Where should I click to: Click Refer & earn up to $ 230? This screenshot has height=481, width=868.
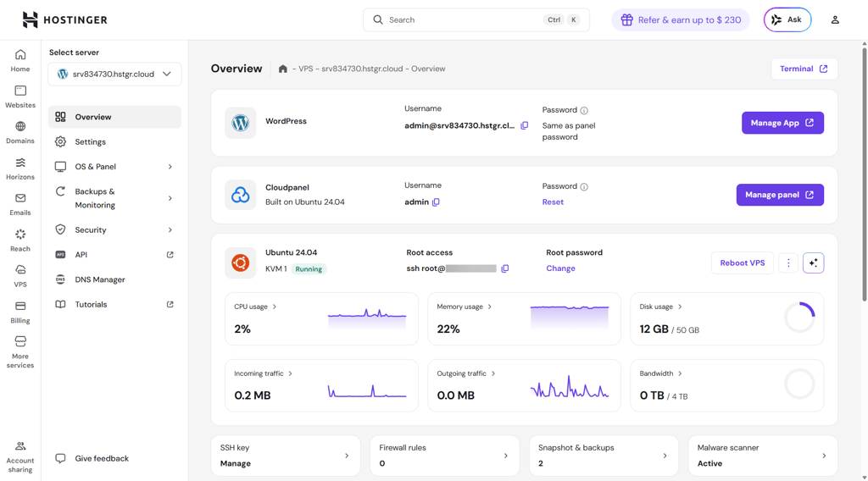[x=681, y=20]
